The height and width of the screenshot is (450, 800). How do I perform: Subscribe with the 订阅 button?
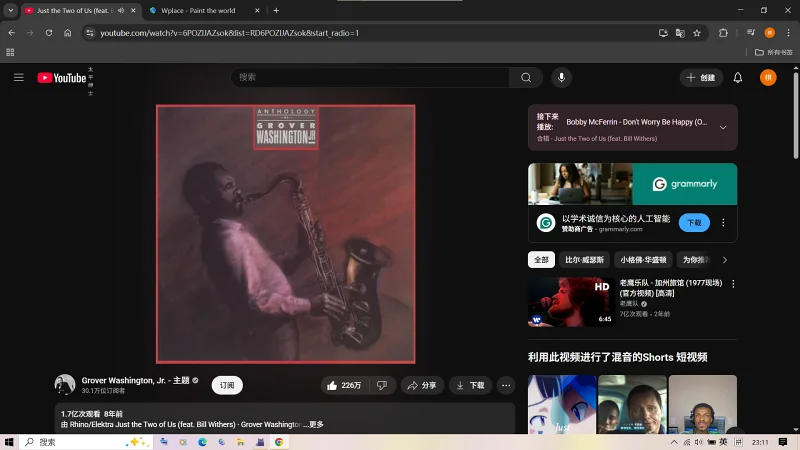227,385
